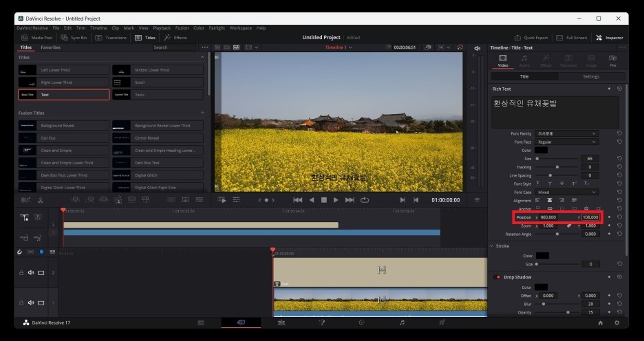Mute audio on track 2
This screenshot has height=341, width=644.
click(x=31, y=272)
